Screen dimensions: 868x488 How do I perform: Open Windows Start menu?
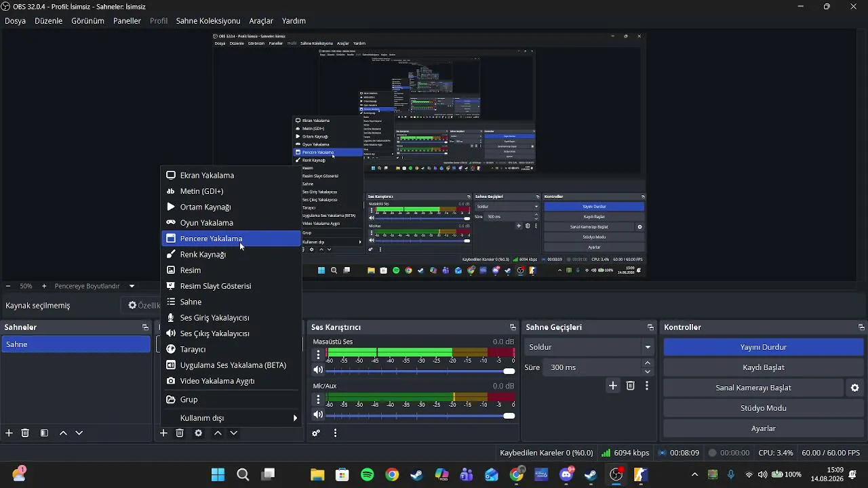(218, 474)
